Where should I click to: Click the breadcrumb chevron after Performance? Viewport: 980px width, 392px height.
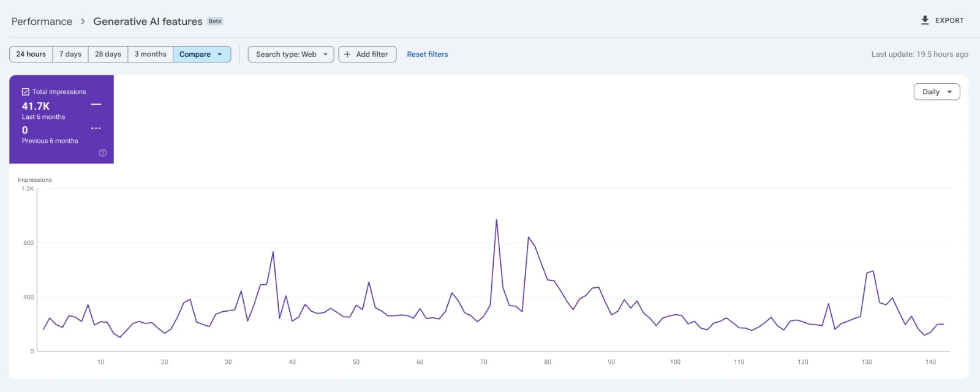83,21
